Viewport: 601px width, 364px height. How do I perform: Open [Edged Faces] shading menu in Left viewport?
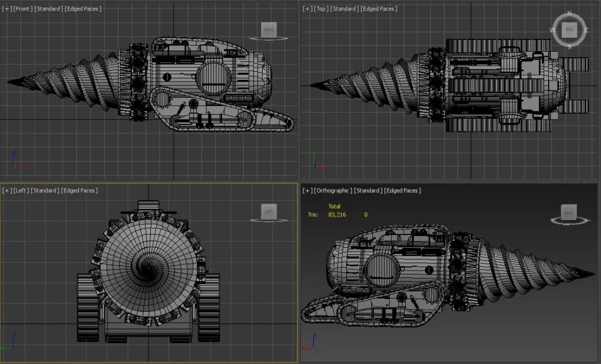(80, 190)
